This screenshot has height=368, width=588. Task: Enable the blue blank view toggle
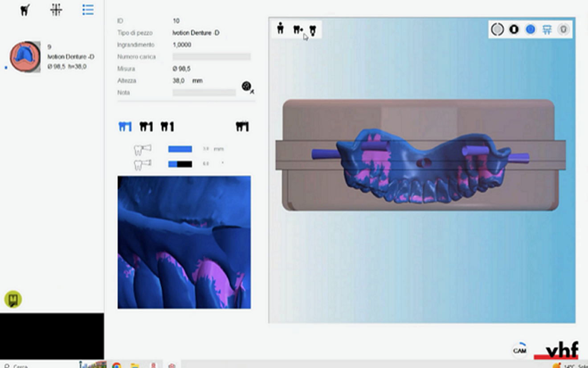(x=530, y=29)
